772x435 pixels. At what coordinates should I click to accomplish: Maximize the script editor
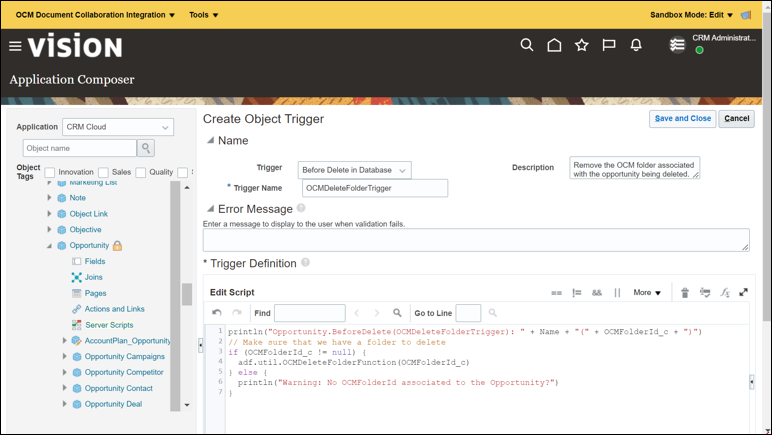(x=743, y=292)
